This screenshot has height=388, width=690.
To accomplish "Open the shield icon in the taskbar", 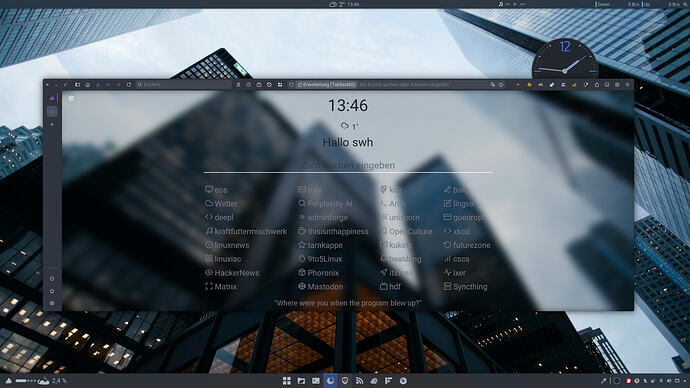I will (345, 381).
